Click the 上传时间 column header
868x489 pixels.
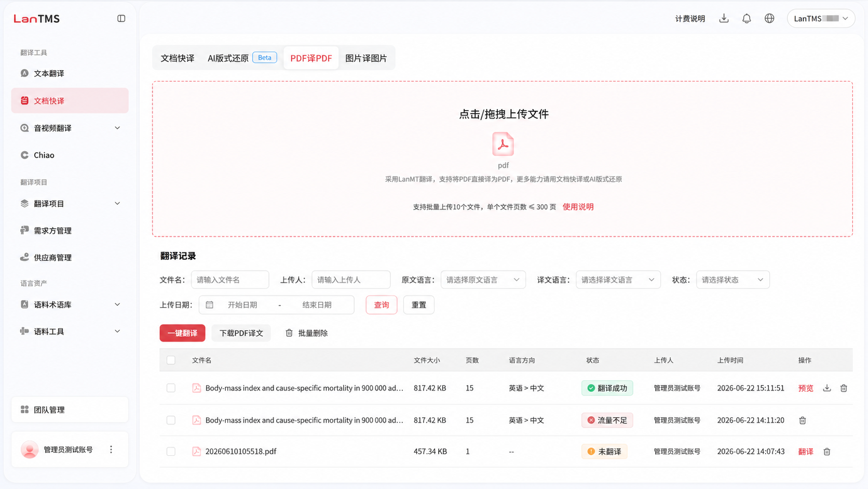[x=730, y=360]
